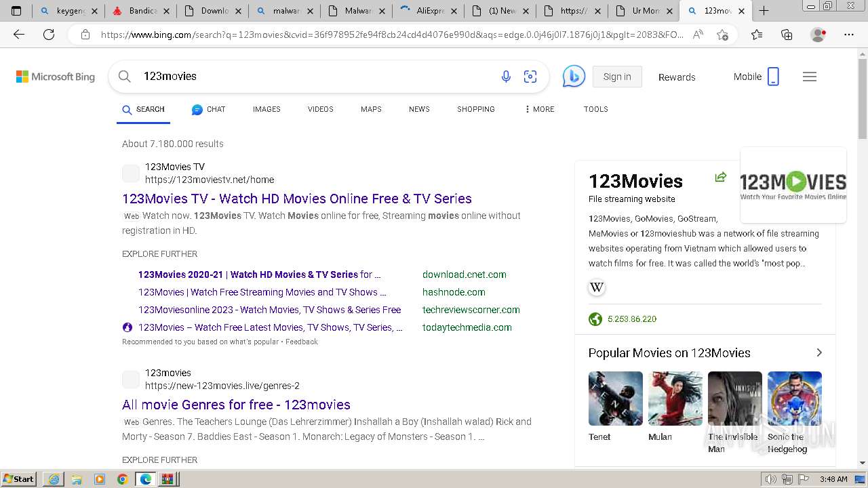Screen dimensions: 868x488
Task: Open Chrome from the taskbar
Action: pyautogui.click(x=122, y=479)
